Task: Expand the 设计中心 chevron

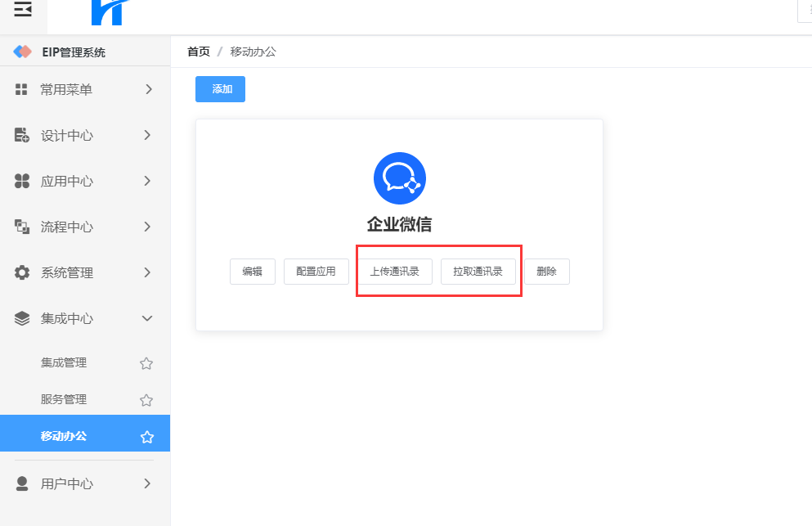Action: (147, 135)
